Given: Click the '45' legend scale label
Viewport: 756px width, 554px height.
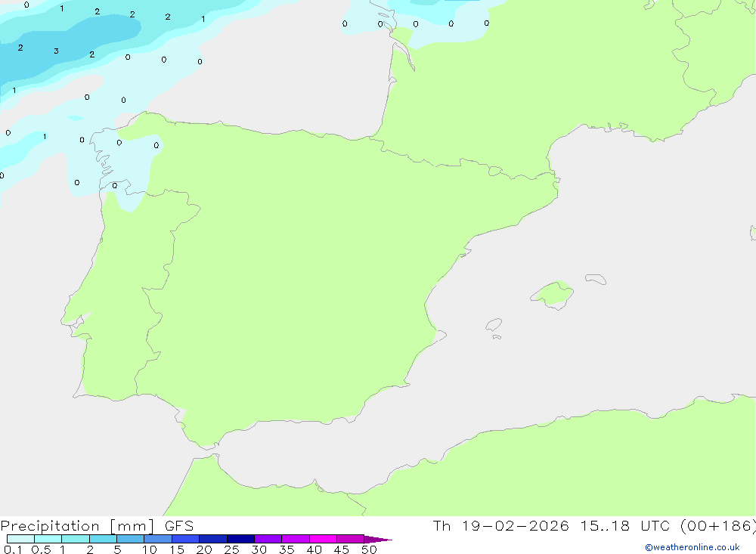Looking at the screenshot, I should point(342,549).
